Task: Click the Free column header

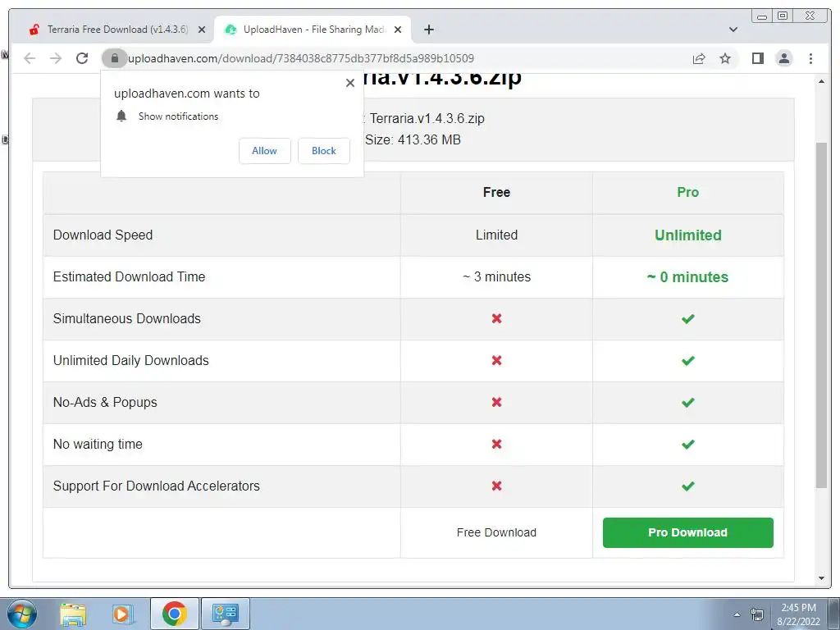Action: tap(496, 192)
